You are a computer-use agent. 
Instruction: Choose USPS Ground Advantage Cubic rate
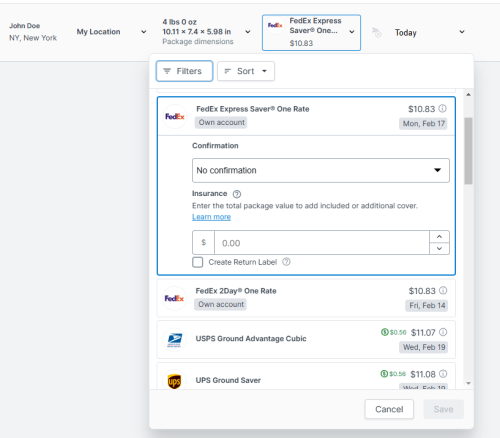pyautogui.click(x=306, y=340)
